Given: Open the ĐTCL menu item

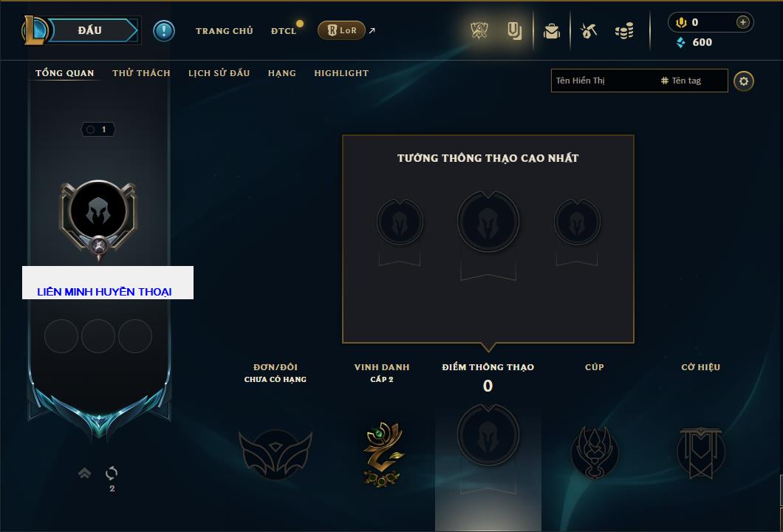Looking at the screenshot, I should (x=284, y=31).
